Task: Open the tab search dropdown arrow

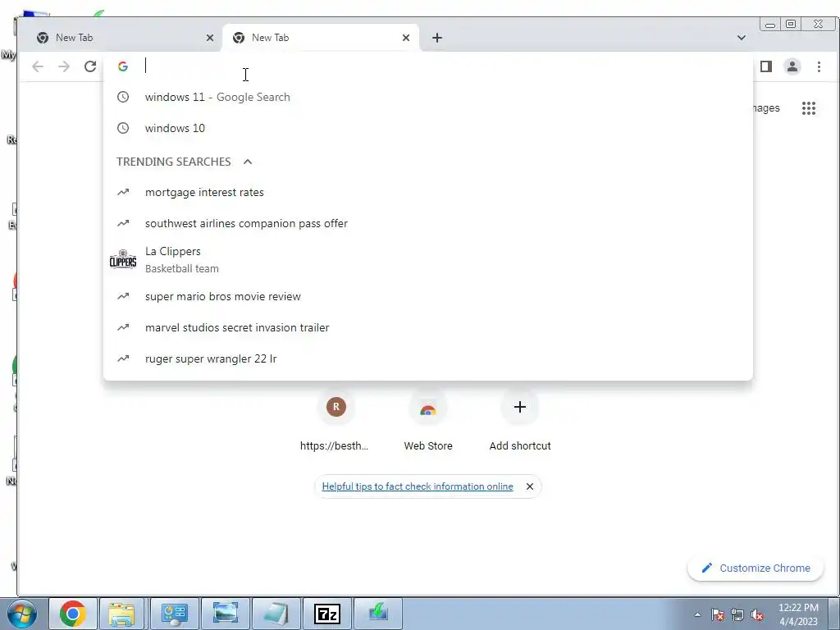Action: tap(742, 38)
